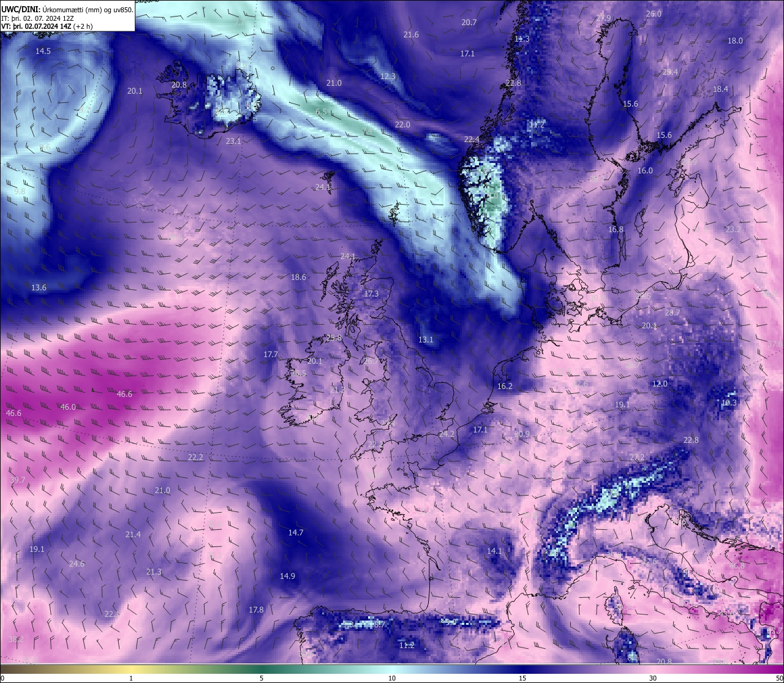Select the VT valid time line 14Z (+2 h)

(x=48, y=27)
